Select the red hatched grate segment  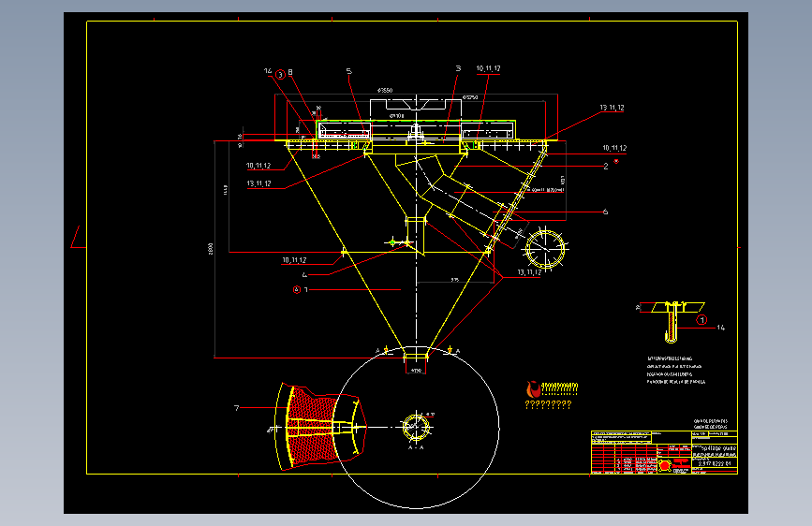(312, 427)
